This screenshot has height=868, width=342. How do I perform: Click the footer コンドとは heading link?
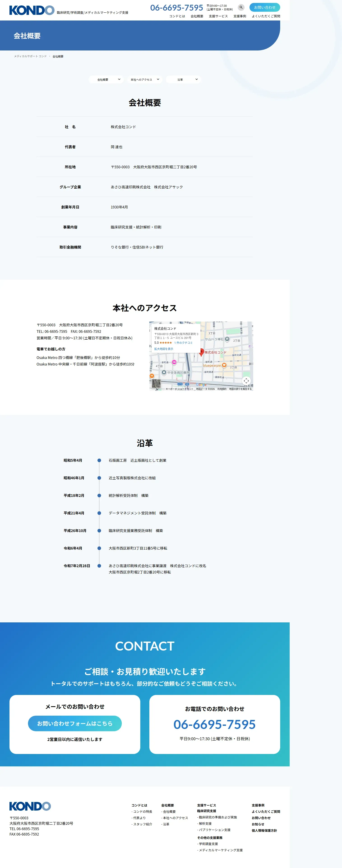(x=139, y=805)
